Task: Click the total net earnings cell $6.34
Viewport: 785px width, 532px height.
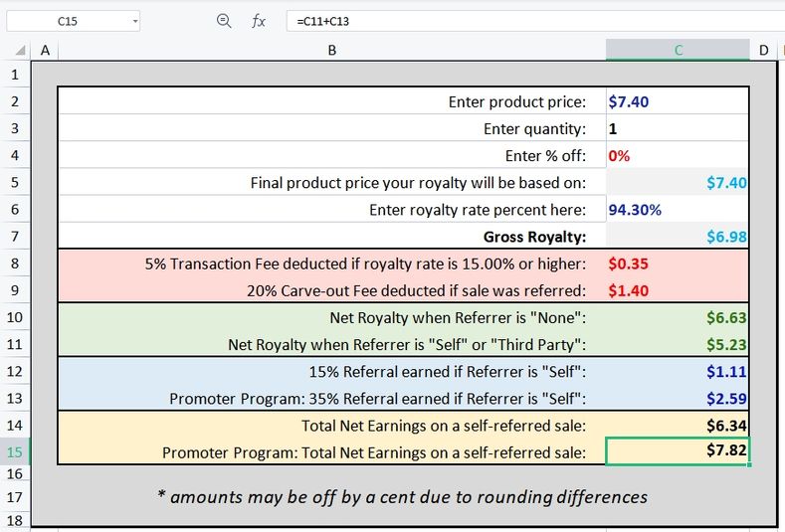Action: pos(678,425)
